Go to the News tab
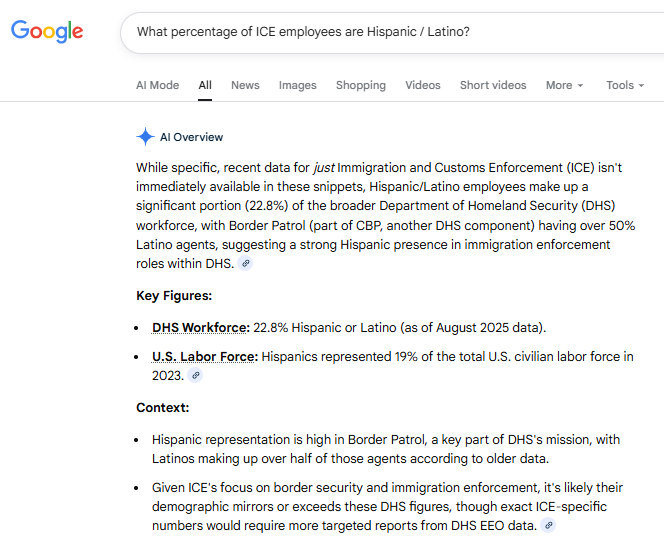Viewport: 664px width, 544px height. coord(245,85)
